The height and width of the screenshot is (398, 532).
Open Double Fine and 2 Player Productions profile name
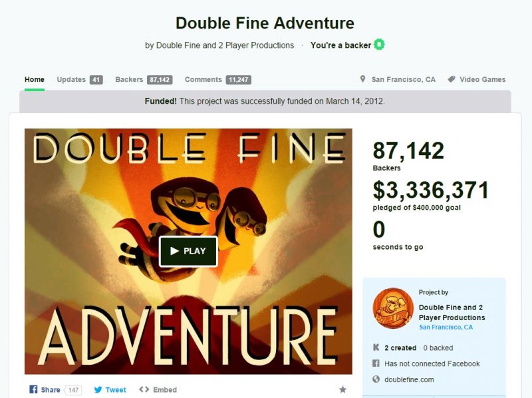[452, 312]
